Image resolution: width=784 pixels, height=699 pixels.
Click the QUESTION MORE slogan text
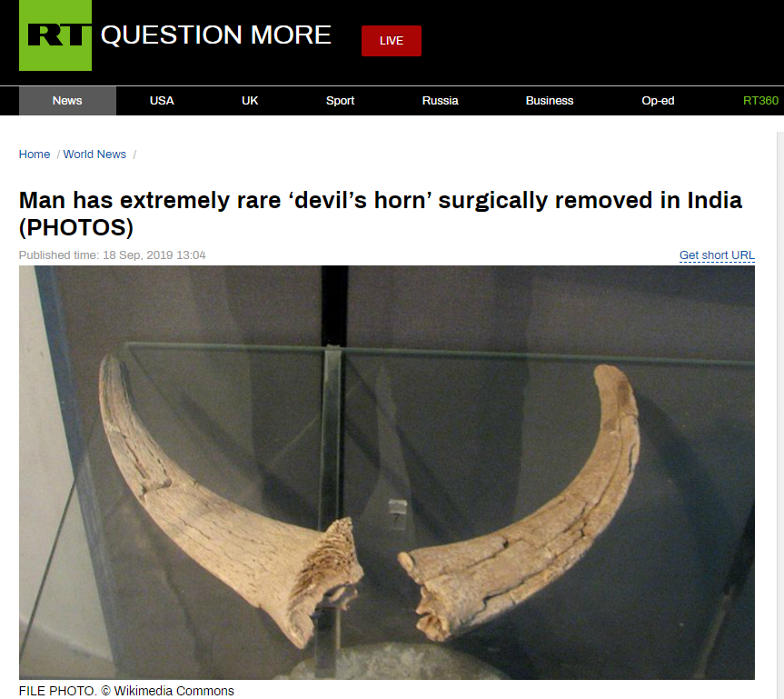coord(215,35)
